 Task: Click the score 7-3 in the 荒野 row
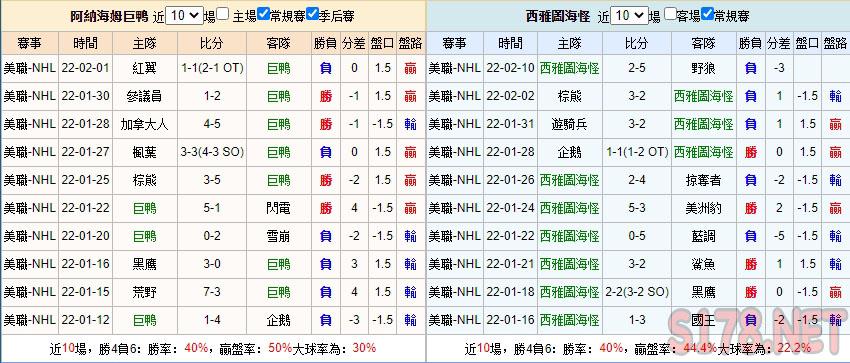pos(212,292)
